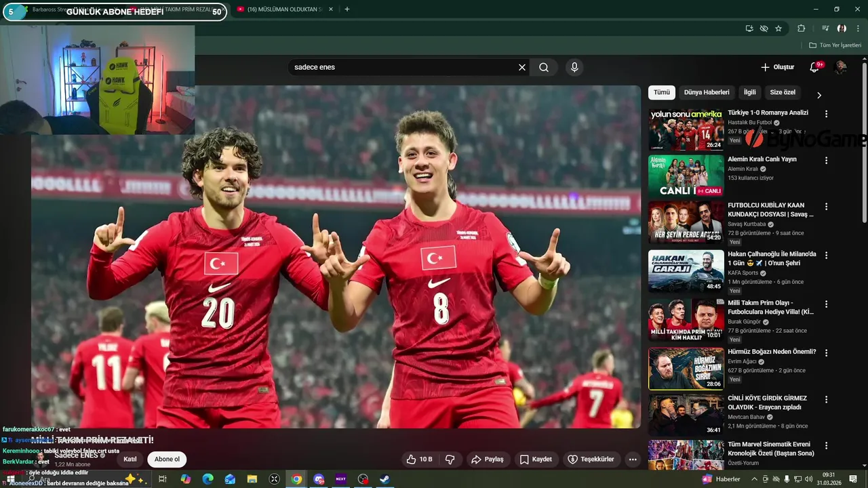Viewport: 868px width, 488px height.
Task: Open File Explorer from the taskbar
Action: coord(252,479)
